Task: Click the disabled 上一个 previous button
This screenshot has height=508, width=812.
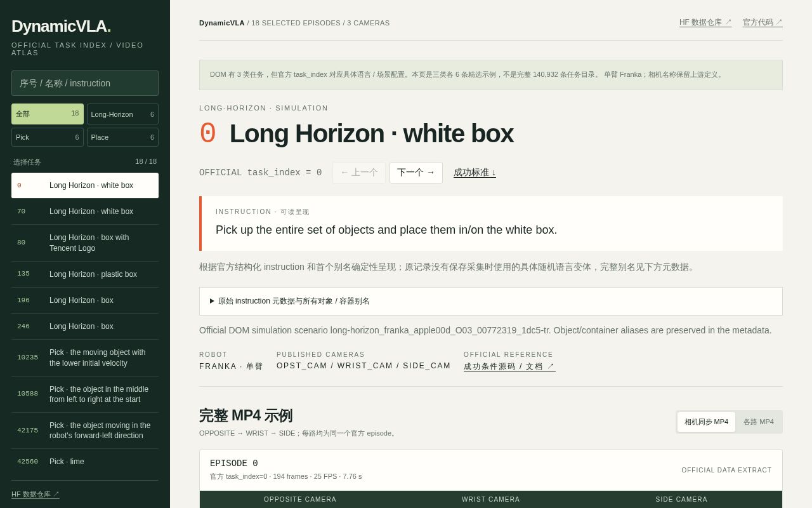Action: [x=359, y=173]
